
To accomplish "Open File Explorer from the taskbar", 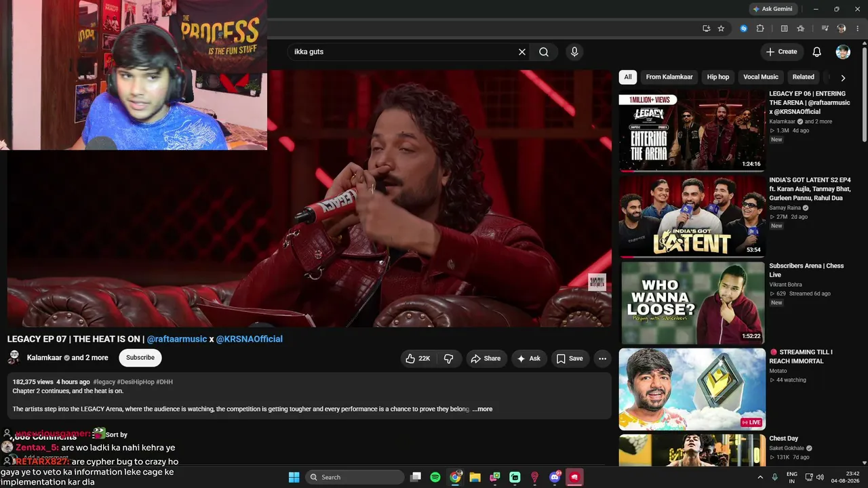I will click(475, 477).
